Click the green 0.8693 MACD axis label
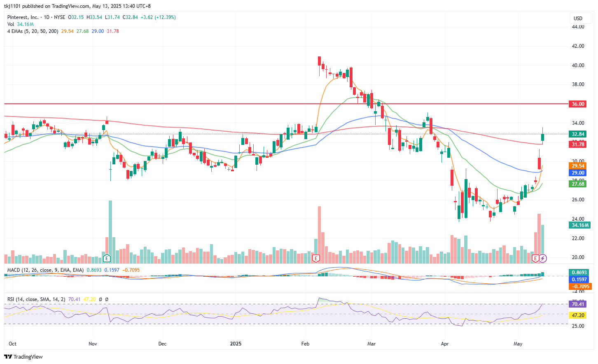Viewport: 598px width, 364px height. coord(579,272)
